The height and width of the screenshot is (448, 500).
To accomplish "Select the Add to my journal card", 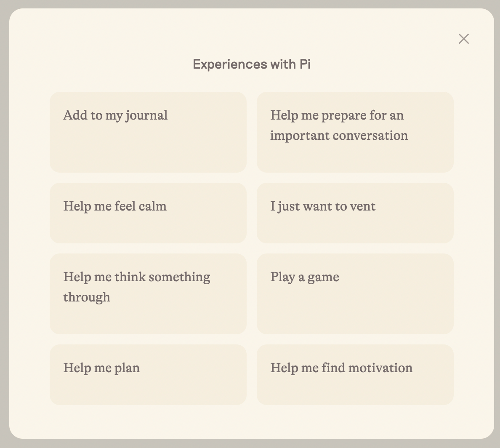I will (148, 132).
